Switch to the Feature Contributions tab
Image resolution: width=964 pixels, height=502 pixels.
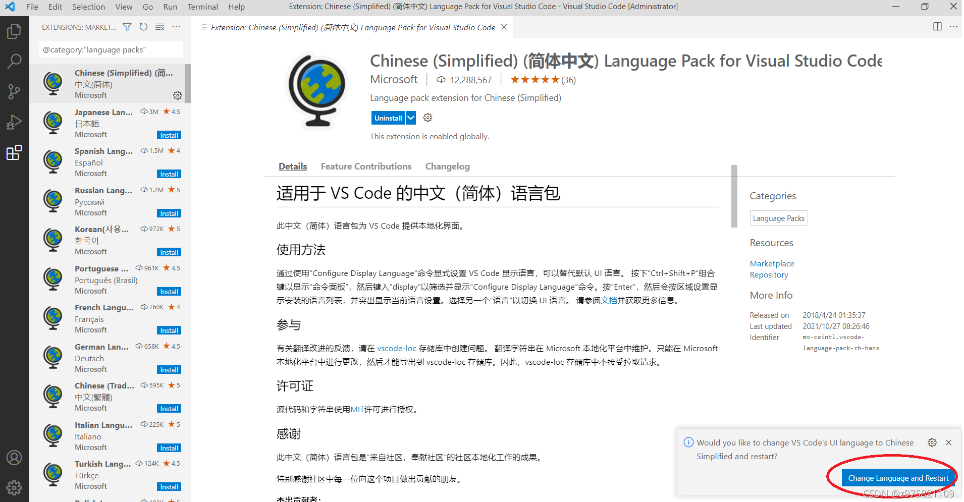366,167
